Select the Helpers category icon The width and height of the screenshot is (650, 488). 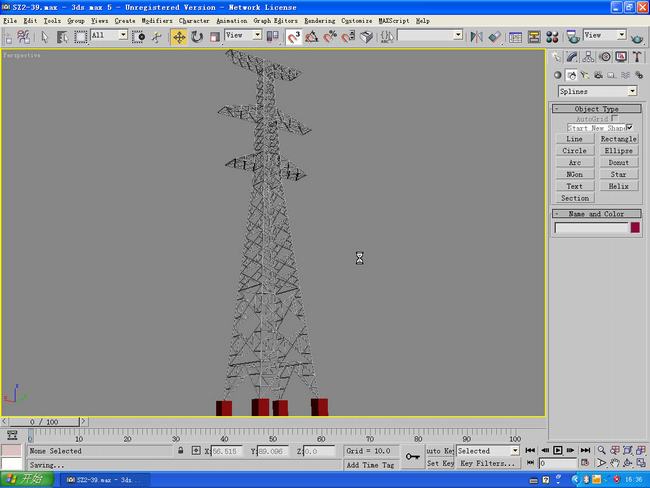(x=612, y=75)
